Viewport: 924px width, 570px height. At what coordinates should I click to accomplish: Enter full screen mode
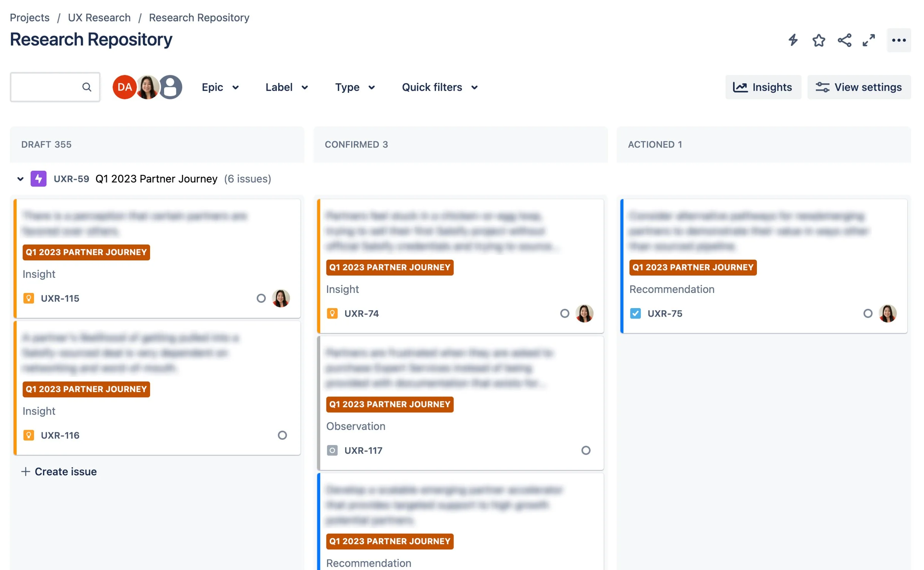coord(869,40)
